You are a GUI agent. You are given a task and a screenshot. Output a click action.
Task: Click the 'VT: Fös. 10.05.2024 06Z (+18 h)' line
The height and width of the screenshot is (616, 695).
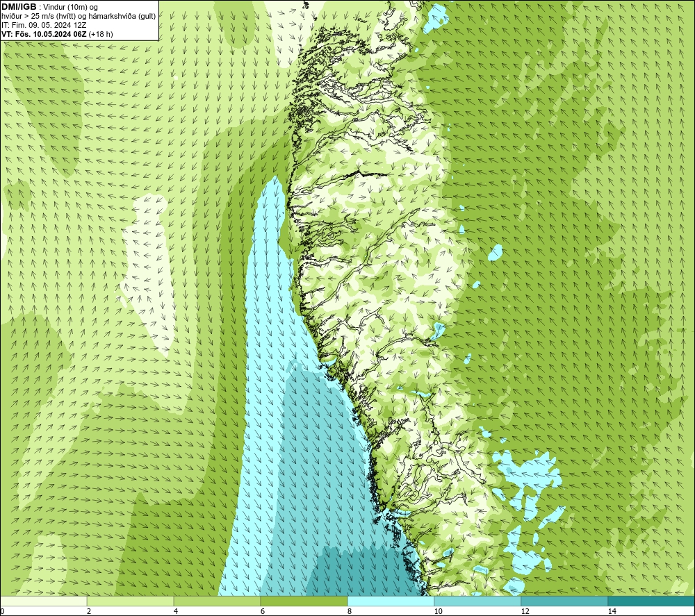coord(57,34)
